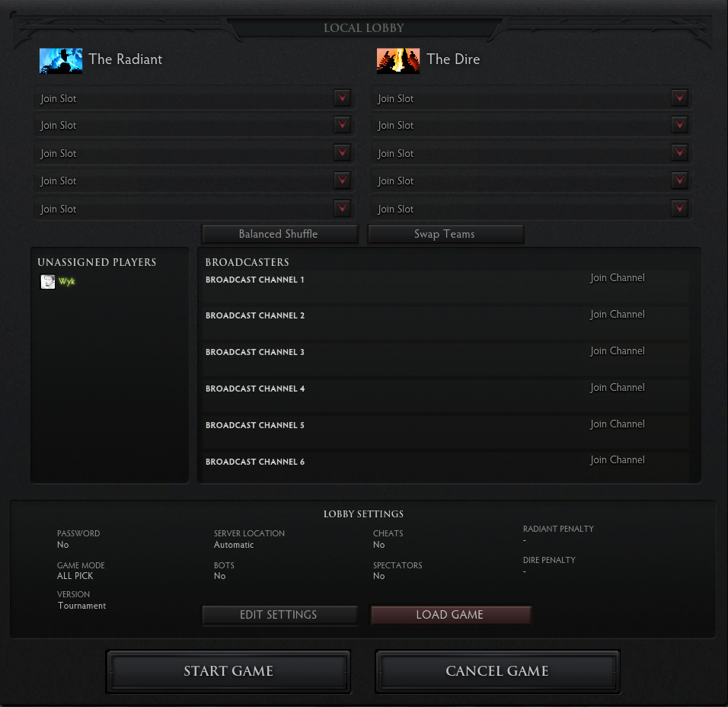This screenshot has width=728, height=707.
Task: Expand the first Dire slot dropdown arrow
Action: pos(679,98)
